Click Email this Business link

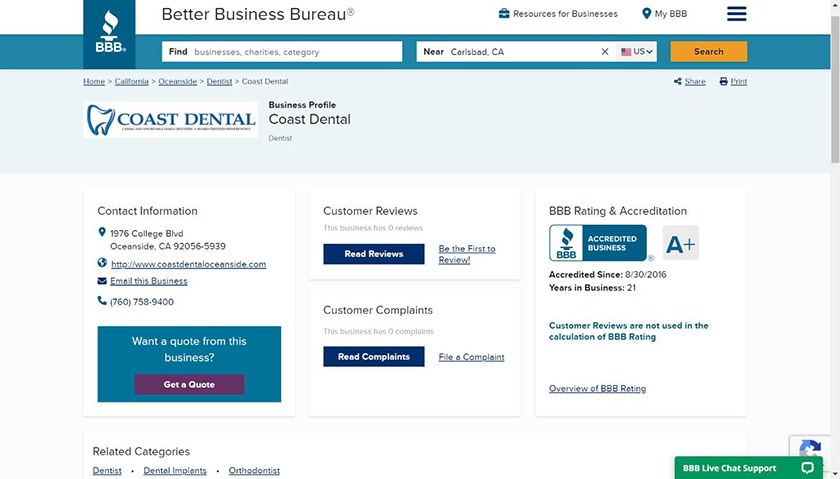149,281
